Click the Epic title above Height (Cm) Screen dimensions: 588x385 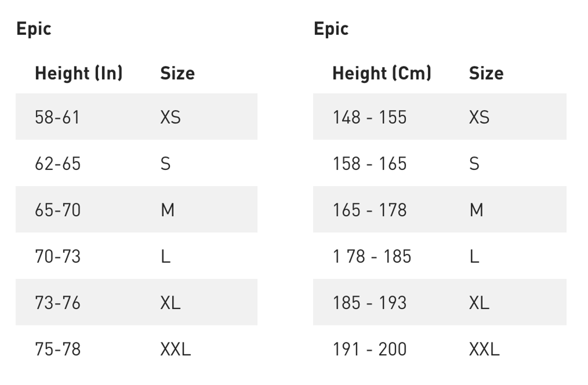331,29
